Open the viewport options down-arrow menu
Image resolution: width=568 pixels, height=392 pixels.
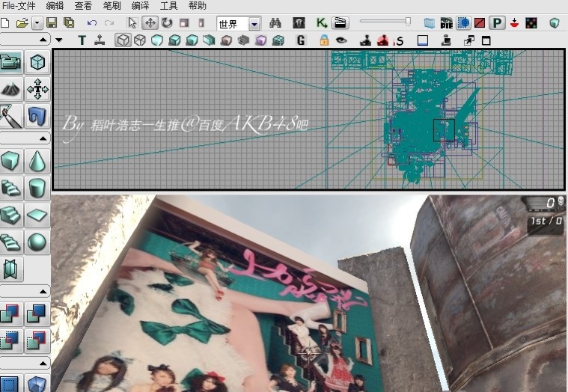coord(58,40)
